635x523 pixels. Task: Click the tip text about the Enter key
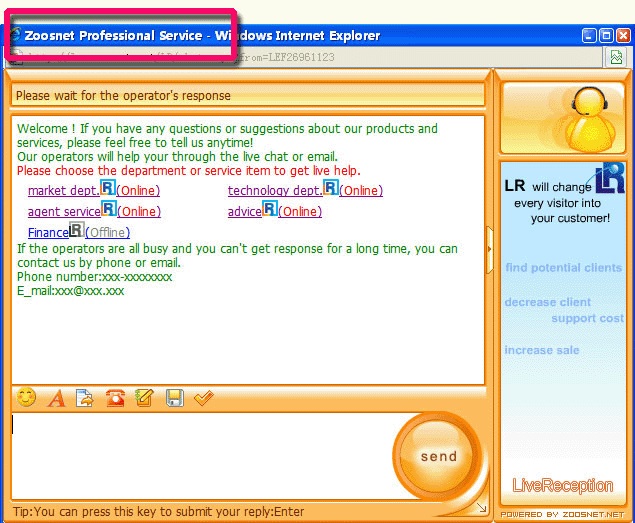click(x=158, y=512)
